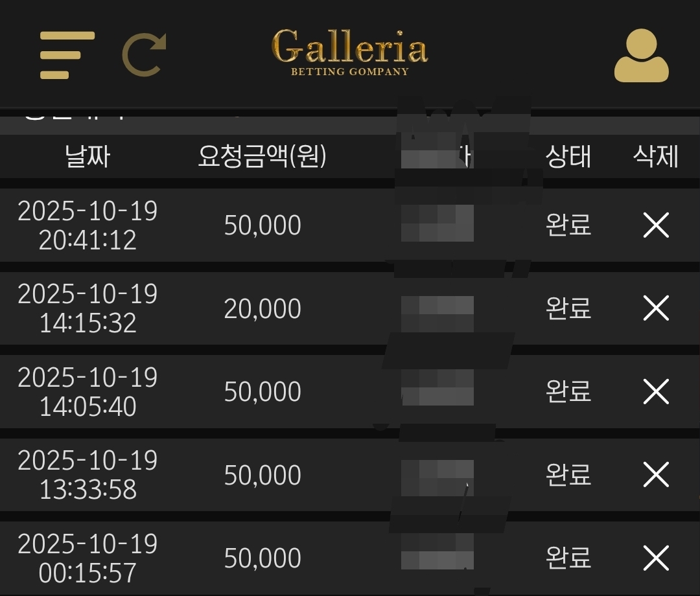Delete the 14:05:40 request entry
Image resolution: width=700 pixels, height=596 pixels.
(656, 391)
